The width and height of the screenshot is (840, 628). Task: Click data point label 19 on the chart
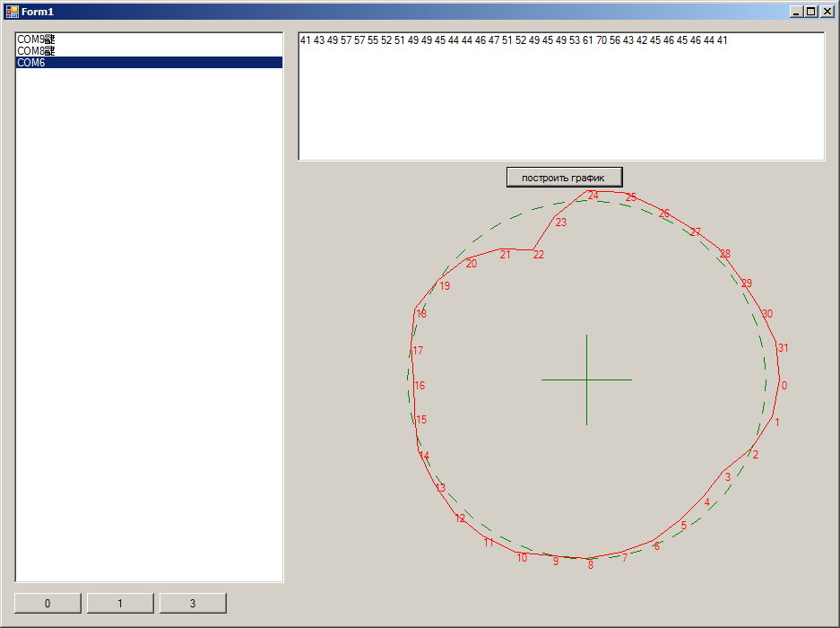[445, 286]
